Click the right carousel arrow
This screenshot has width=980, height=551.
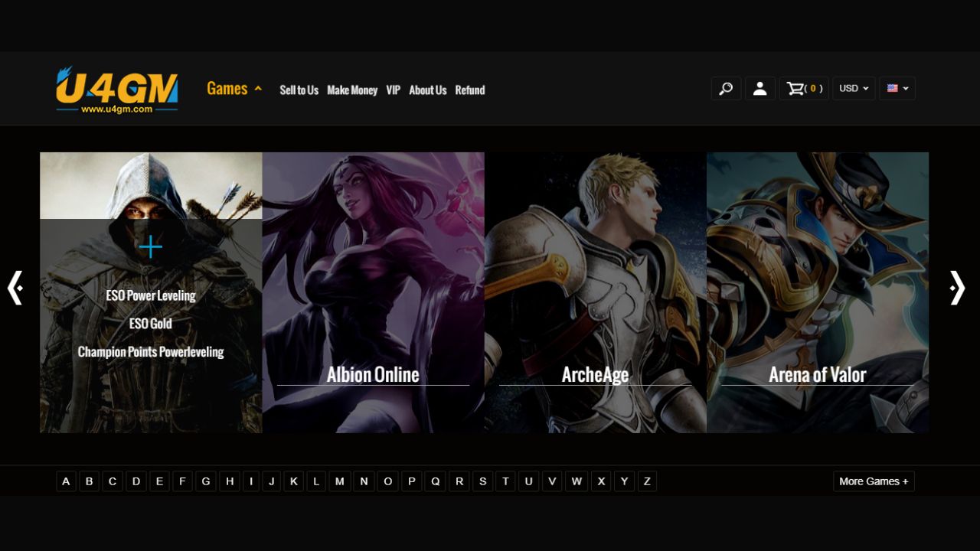coord(956,288)
